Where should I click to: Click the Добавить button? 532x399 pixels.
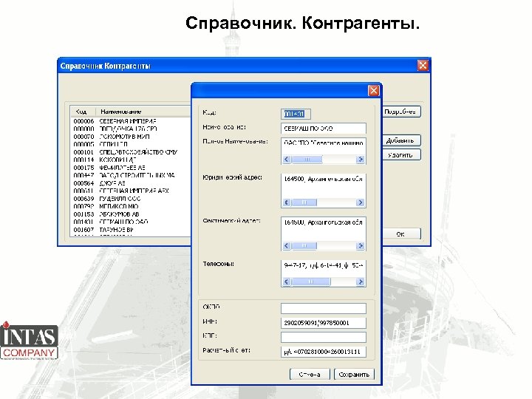point(400,140)
